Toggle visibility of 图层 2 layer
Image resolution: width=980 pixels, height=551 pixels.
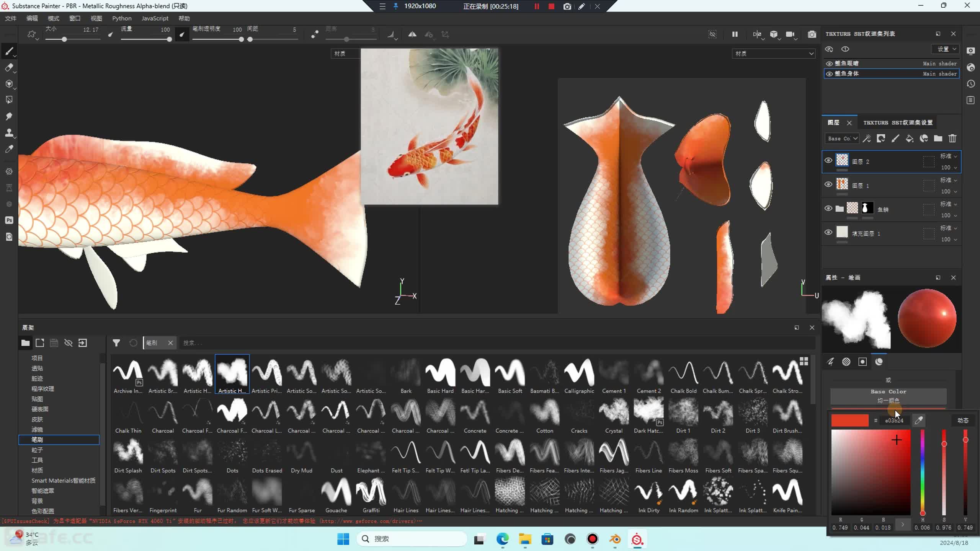[828, 161]
